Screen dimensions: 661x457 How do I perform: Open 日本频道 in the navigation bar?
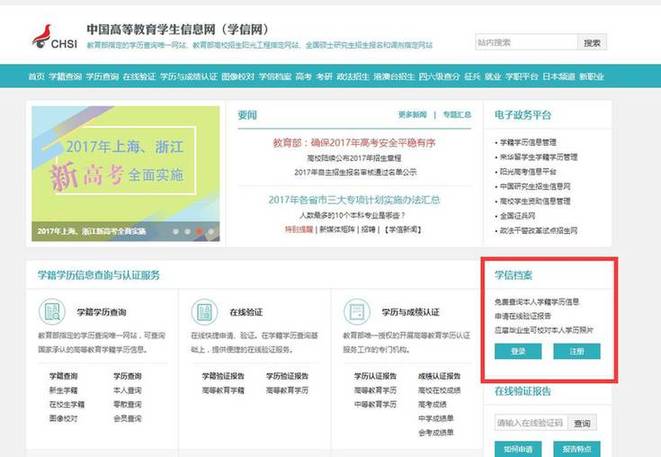click(x=559, y=76)
